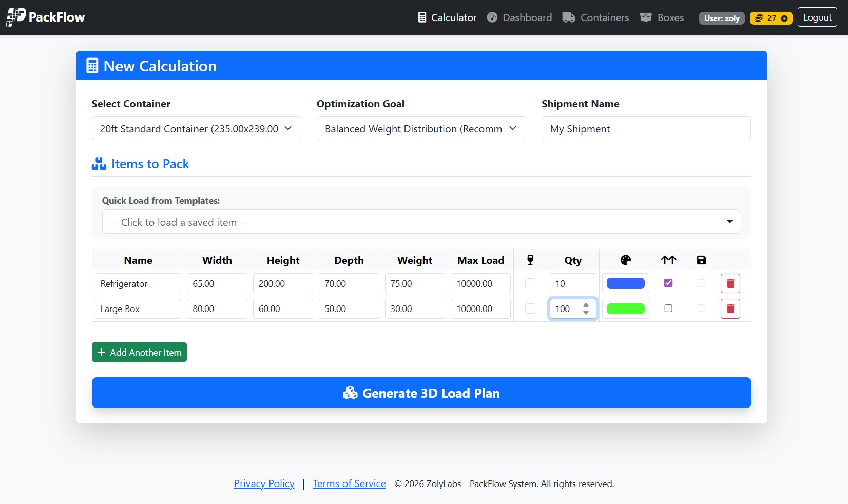This screenshot has width=848, height=504.
Task: Open the Privacy Policy link
Action: [x=264, y=483]
